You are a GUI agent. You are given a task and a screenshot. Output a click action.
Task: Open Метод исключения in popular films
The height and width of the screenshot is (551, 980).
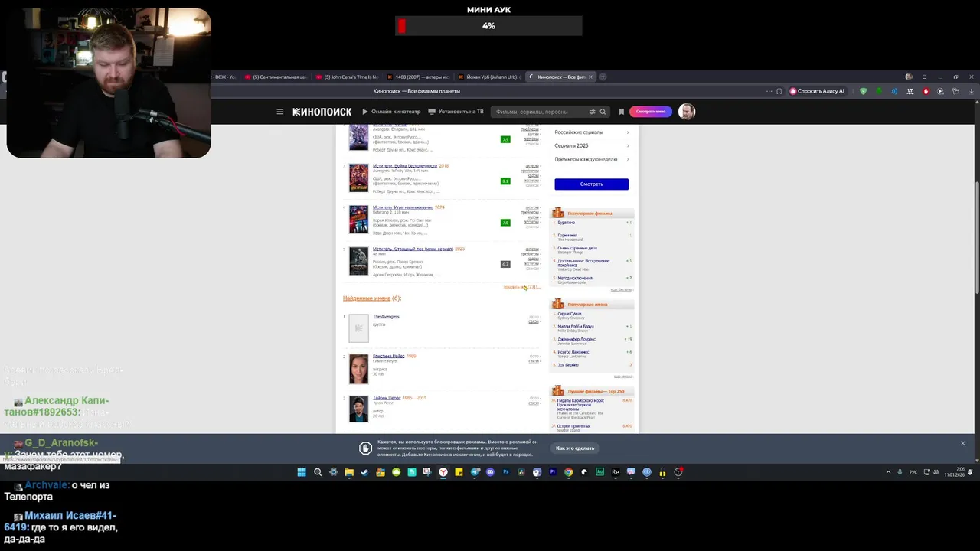tap(575, 278)
